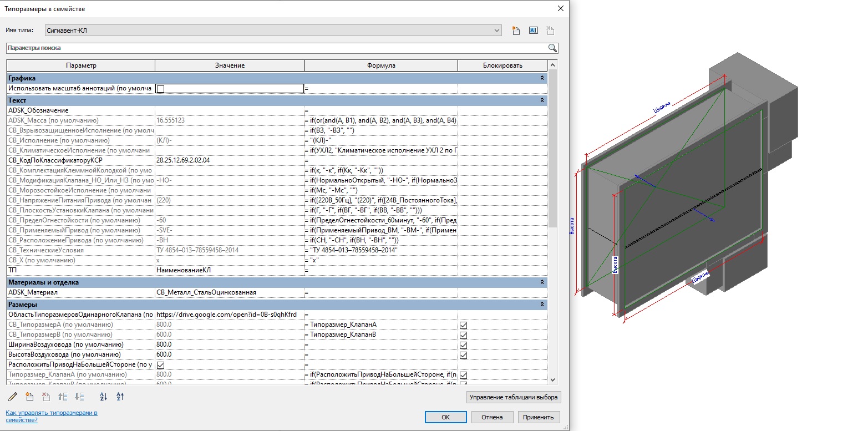Create new type next to type name
The height and width of the screenshot is (431, 868).
point(516,31)
